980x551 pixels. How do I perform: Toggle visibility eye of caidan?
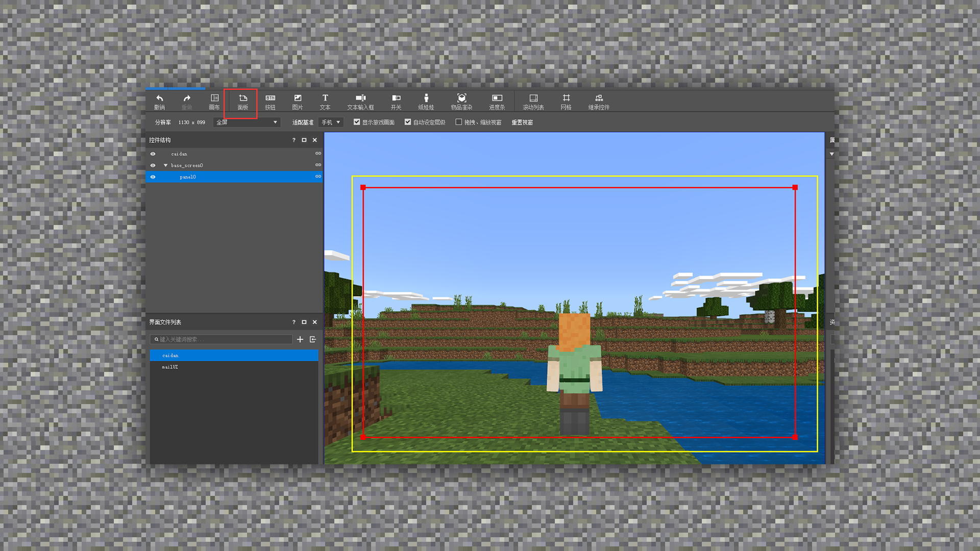[153, 154]
